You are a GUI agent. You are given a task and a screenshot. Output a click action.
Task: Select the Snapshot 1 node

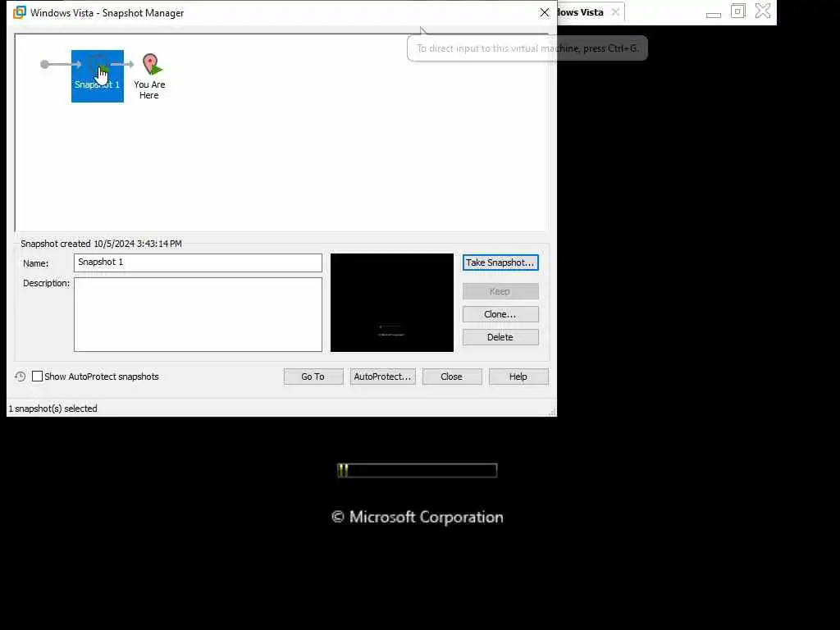coord(98,76)
